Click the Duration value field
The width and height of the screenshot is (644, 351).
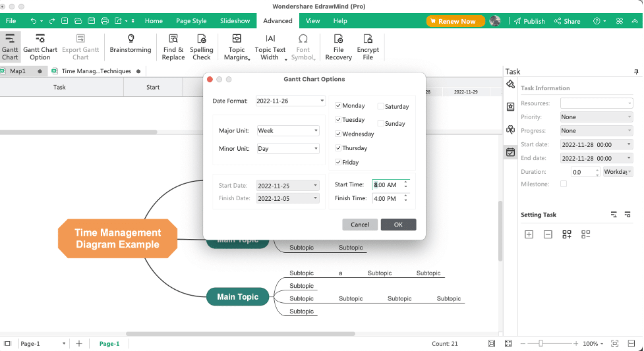click(583, 172)
